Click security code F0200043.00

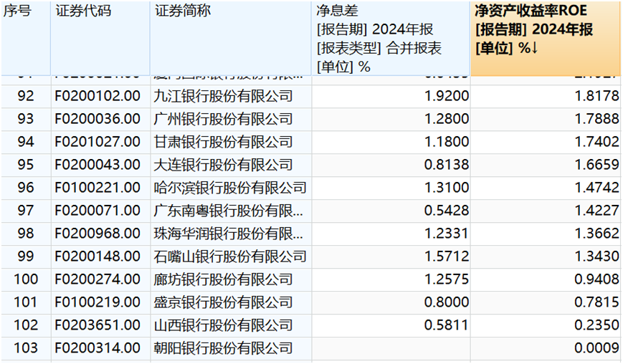98,165
